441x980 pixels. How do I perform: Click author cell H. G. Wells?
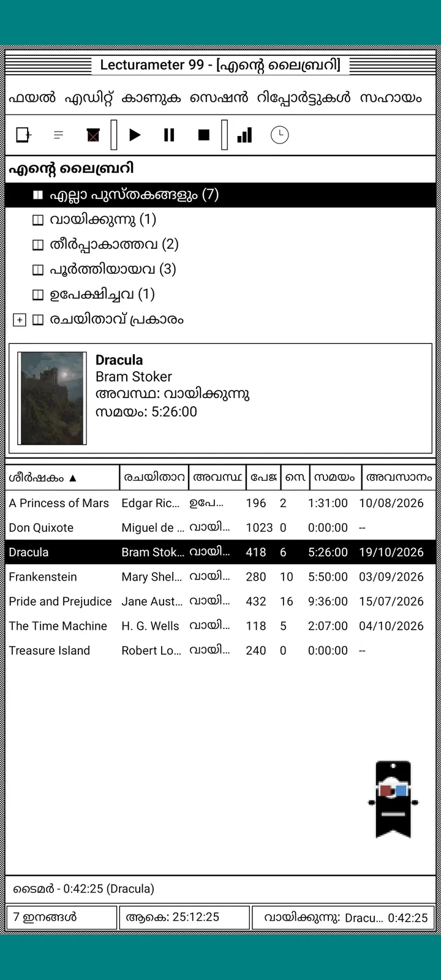click(x=150, y=626)
